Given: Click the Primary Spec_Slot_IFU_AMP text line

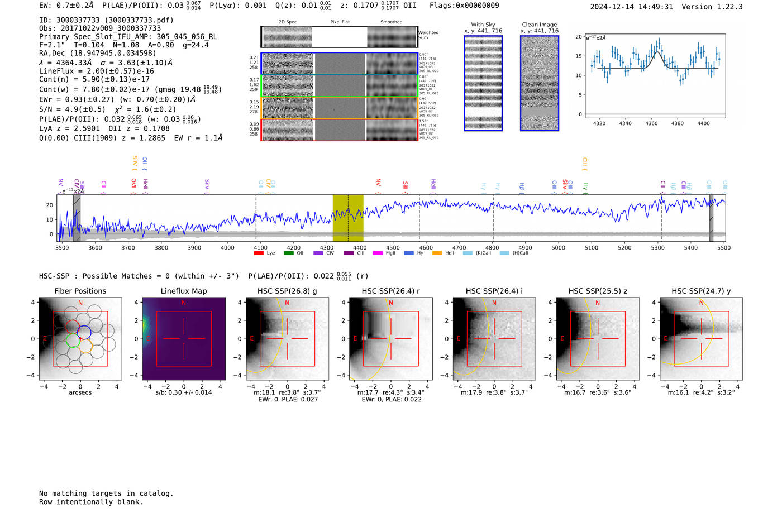Looking at the screenshot, I should pyautogui.click(x=128, y=37).
